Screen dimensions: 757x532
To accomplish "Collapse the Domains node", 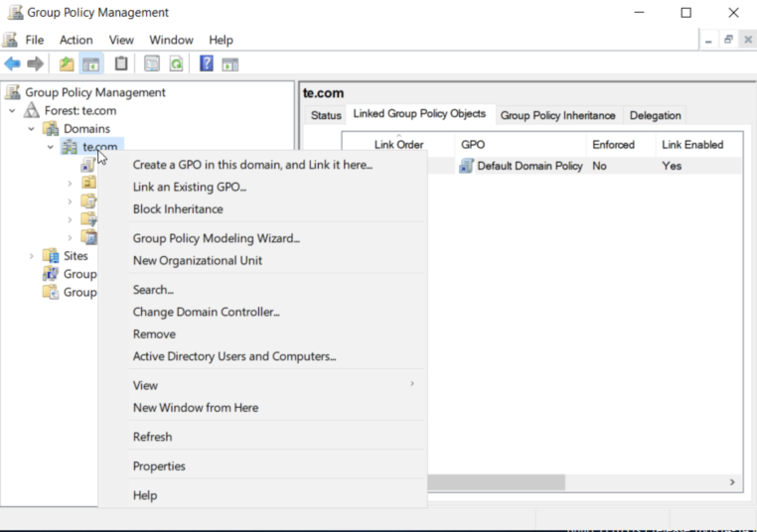I will coord(31,129).
